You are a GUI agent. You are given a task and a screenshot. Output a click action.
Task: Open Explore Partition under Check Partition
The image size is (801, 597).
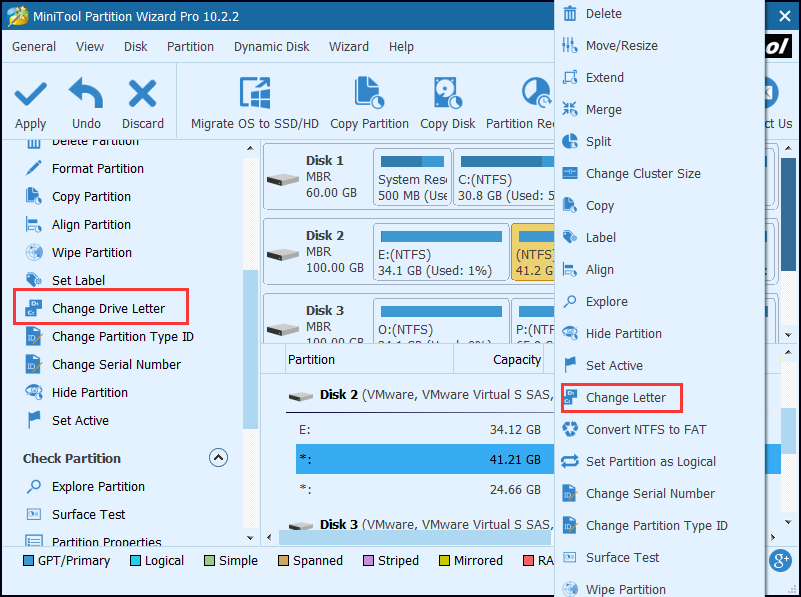coord(98,487)
